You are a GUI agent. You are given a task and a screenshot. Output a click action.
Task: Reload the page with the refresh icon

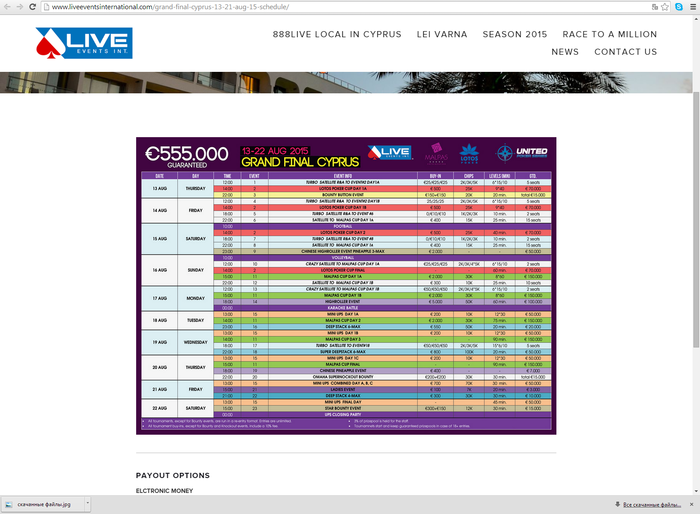(x=32, y=7)
